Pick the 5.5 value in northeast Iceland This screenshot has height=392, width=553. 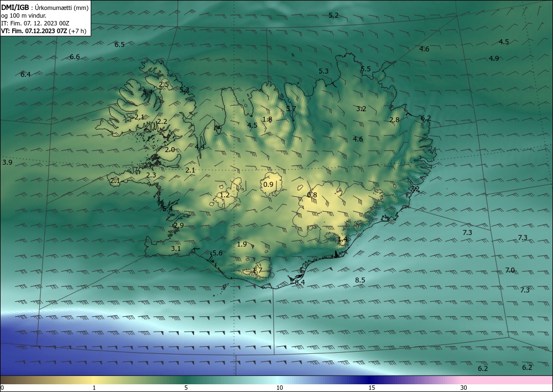pos(366,69)
